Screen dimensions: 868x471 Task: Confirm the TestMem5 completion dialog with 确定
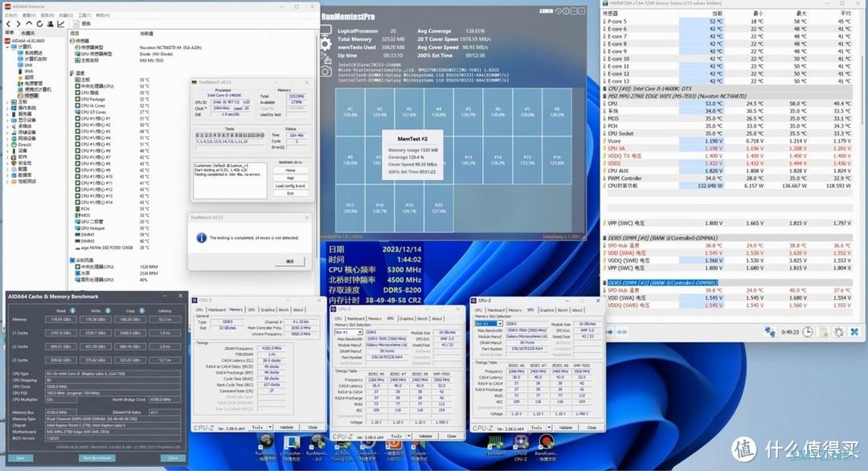click(290, 260)
